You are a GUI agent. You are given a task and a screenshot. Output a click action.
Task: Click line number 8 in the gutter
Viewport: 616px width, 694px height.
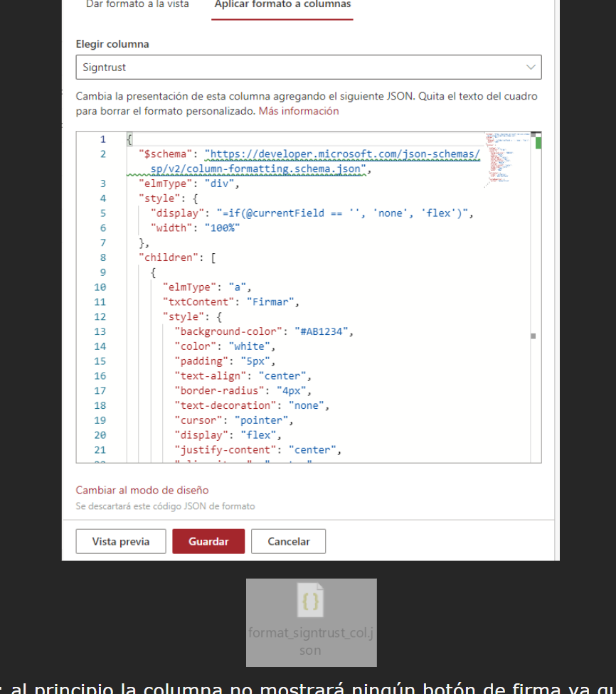102,257
